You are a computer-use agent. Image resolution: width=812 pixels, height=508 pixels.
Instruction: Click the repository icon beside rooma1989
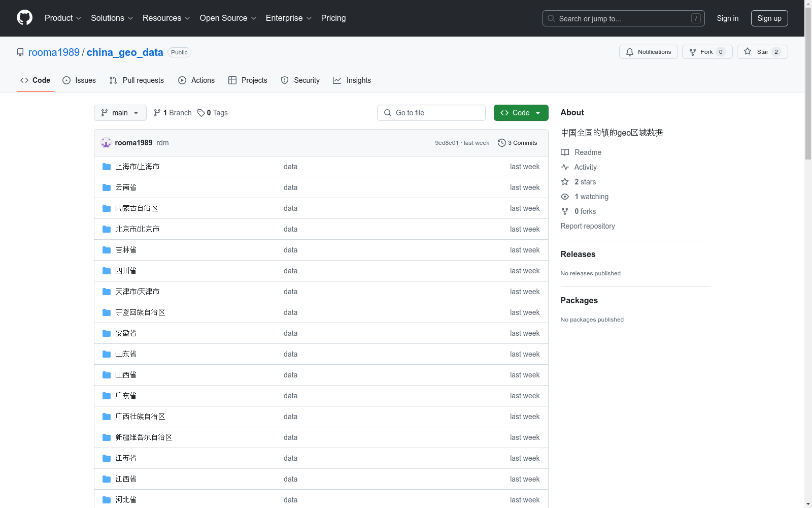pos(20,52)
